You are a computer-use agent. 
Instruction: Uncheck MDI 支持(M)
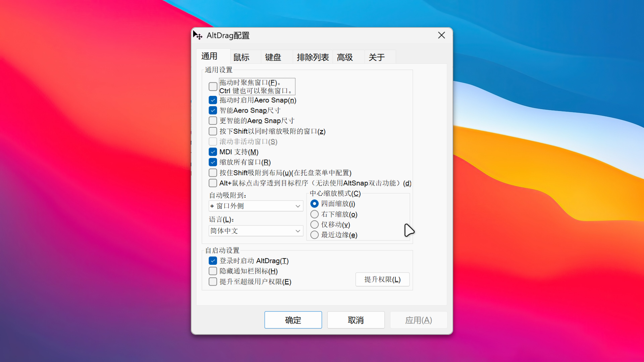point(213,152)
